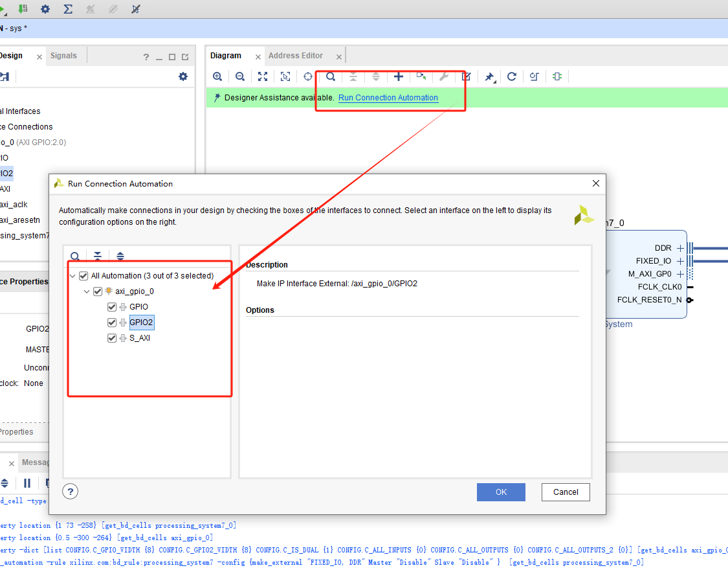
Task: Open the Design panel settings gear
Action: click(x=183, y=76)
